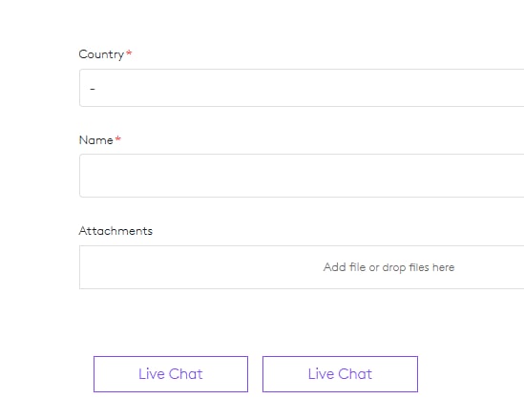Click the middle of the Name input box
524x420 pixels.
tap(302, 176)
